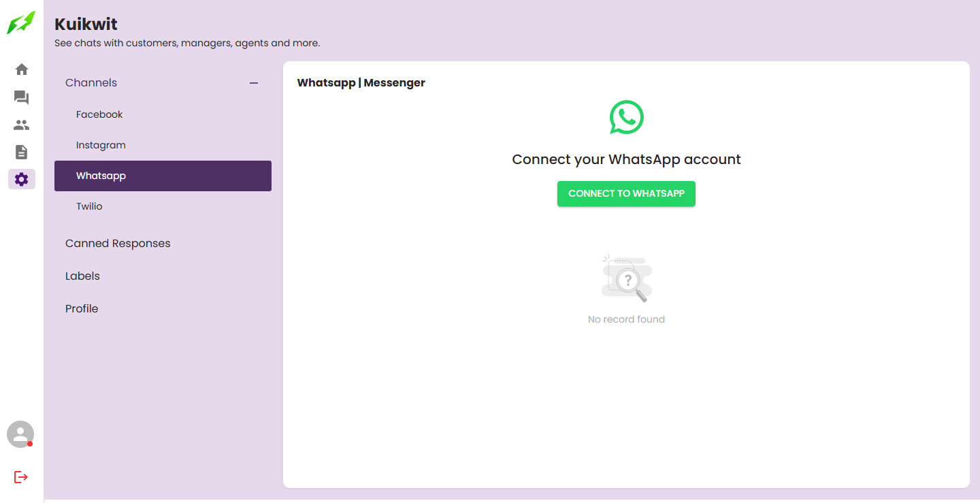The width and height of the screenshot is (980, 503).
Task: Click the Kuikwit lightning logo
Action: 21,23
